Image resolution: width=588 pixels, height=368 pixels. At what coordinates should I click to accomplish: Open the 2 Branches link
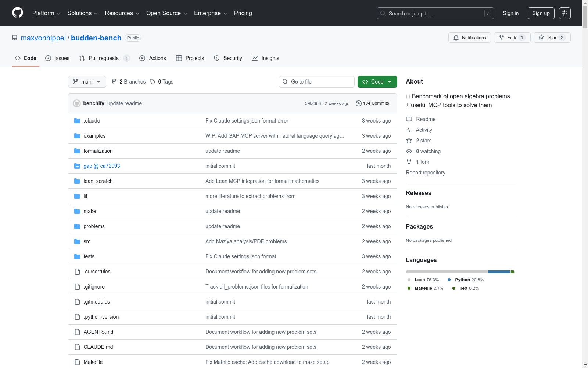(x=129, y=82)
